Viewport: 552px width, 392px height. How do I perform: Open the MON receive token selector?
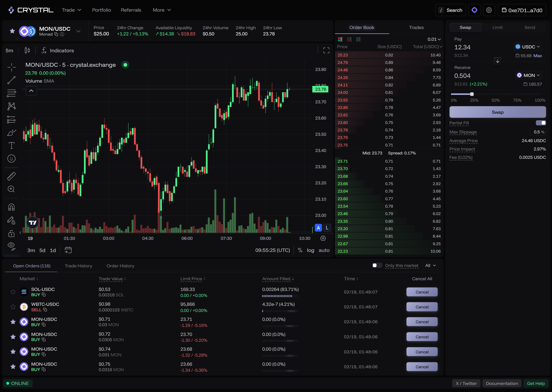tap(528, 75)
